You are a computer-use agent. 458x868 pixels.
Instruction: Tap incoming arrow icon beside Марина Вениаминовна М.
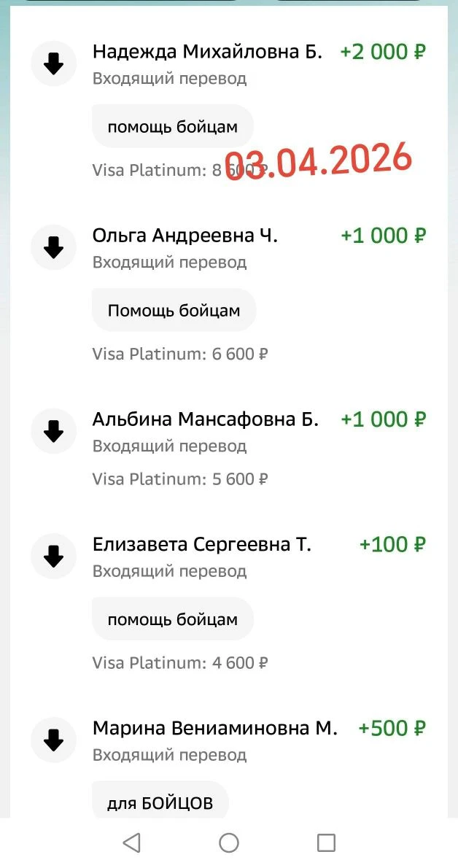pyautogui.click(x=54, y=741)
